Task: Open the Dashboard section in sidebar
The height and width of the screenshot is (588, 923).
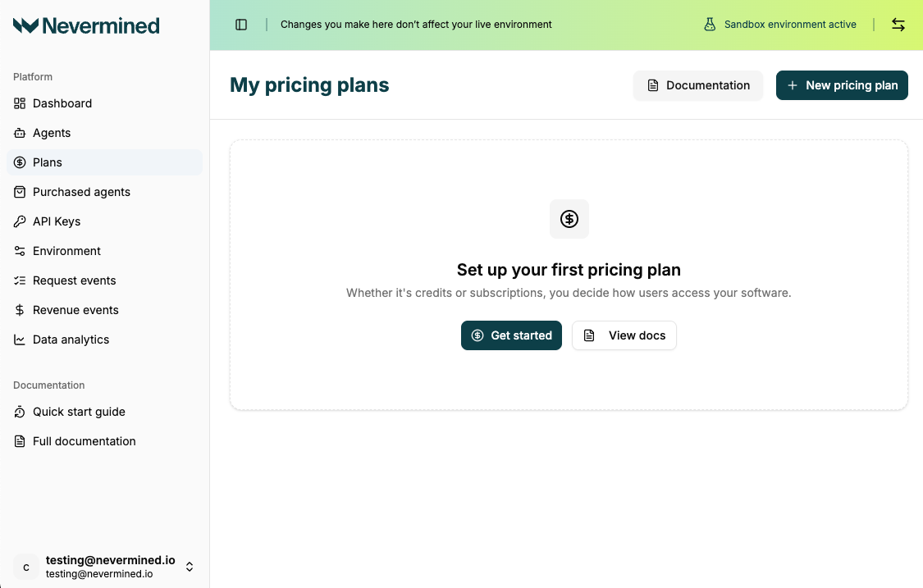Action: (19, 103)
